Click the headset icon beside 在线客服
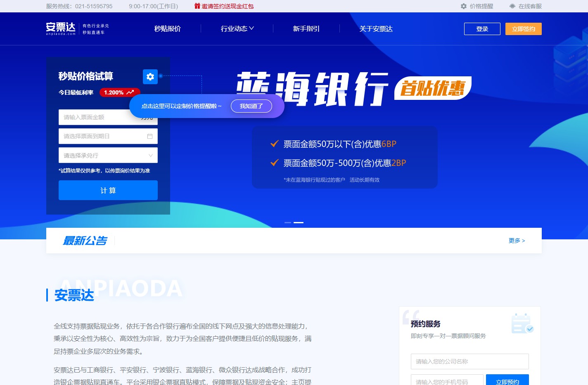 pos(512,6)
